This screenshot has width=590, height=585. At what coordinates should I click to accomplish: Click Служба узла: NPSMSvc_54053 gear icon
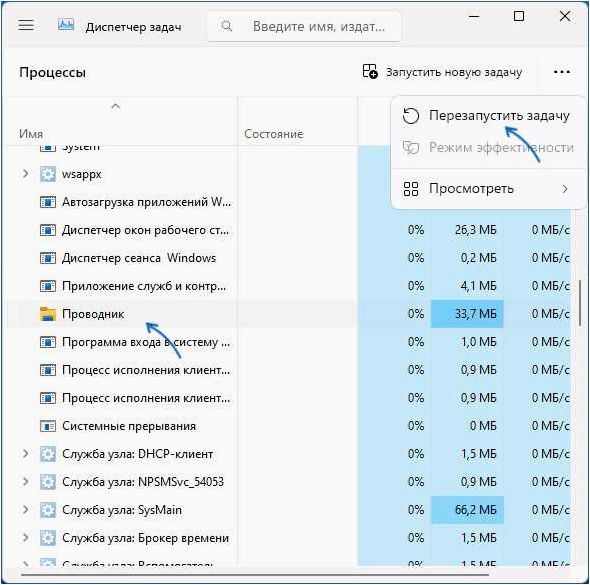tap(48, 482)
